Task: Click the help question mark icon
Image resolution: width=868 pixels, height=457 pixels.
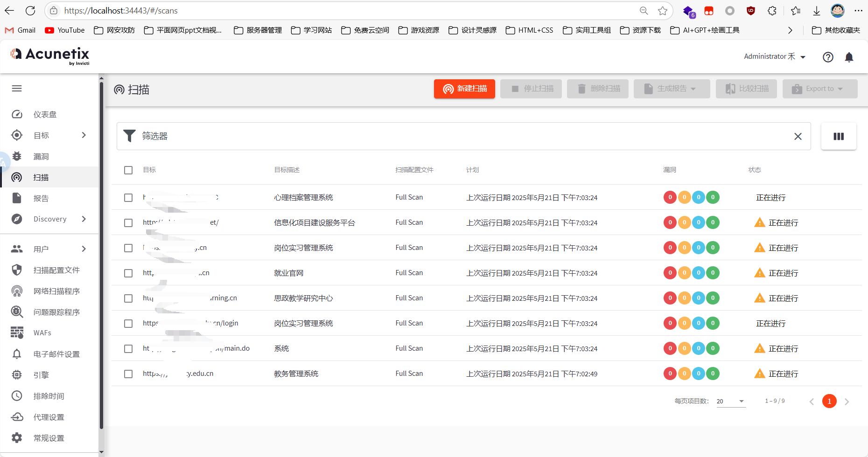Action: click(828, 57)
